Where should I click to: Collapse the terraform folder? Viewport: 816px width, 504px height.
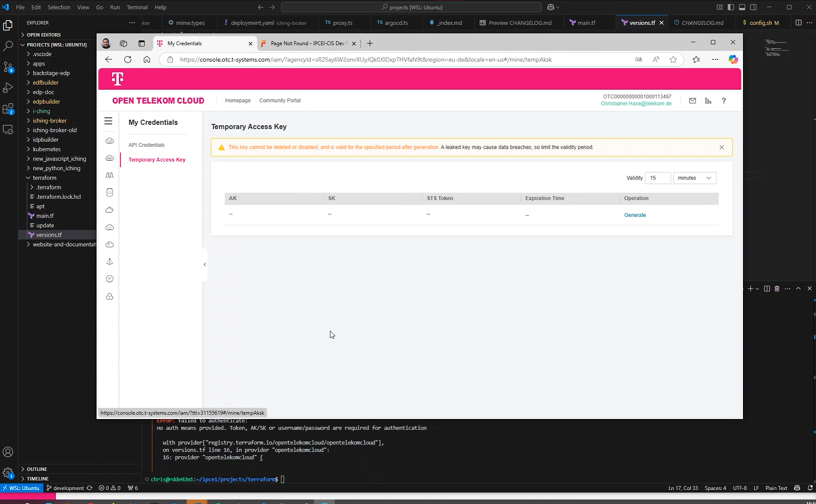[x=44, y=178]
